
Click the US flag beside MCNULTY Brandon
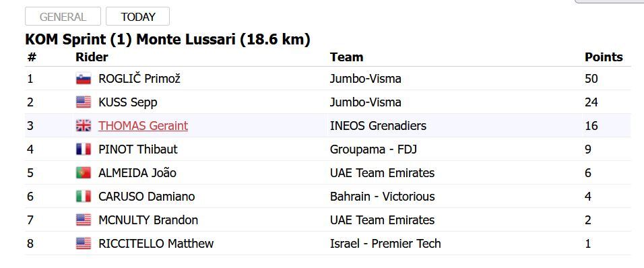(x=84, y=220)
